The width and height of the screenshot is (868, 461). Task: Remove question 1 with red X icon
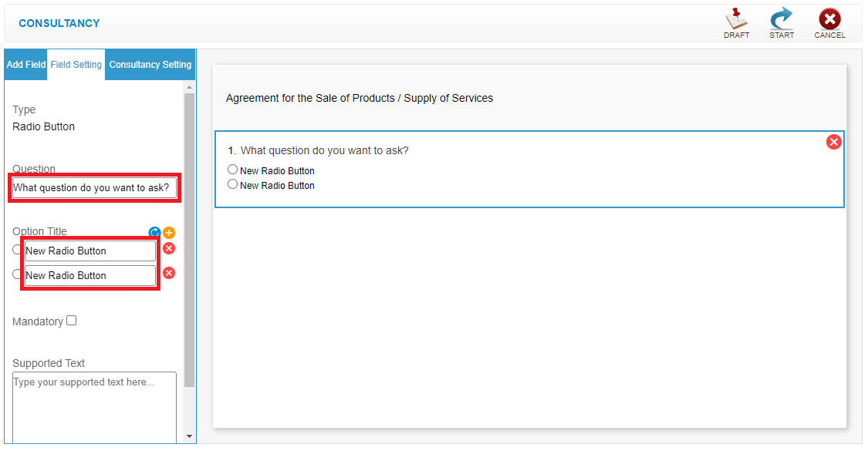click(x=834, y=142)
